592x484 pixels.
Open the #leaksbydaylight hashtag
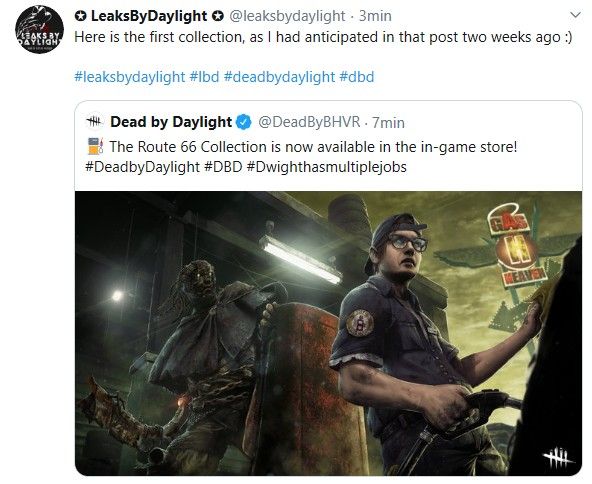coord(130,77)
